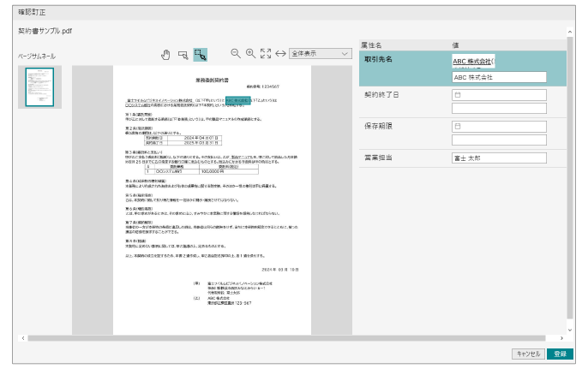Click the second 契約終了日 text field
The width and height of the screenshot is (588, 369).
[499, 108]
